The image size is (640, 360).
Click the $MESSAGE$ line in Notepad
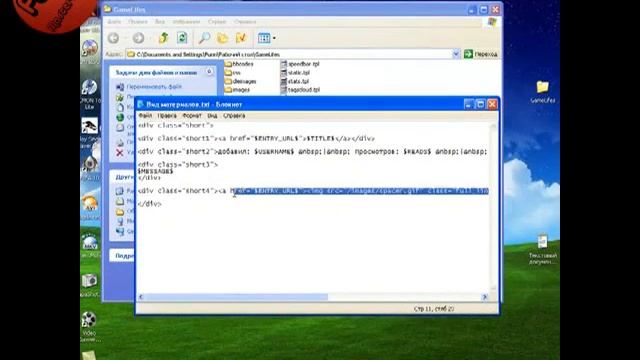(156, 171)
